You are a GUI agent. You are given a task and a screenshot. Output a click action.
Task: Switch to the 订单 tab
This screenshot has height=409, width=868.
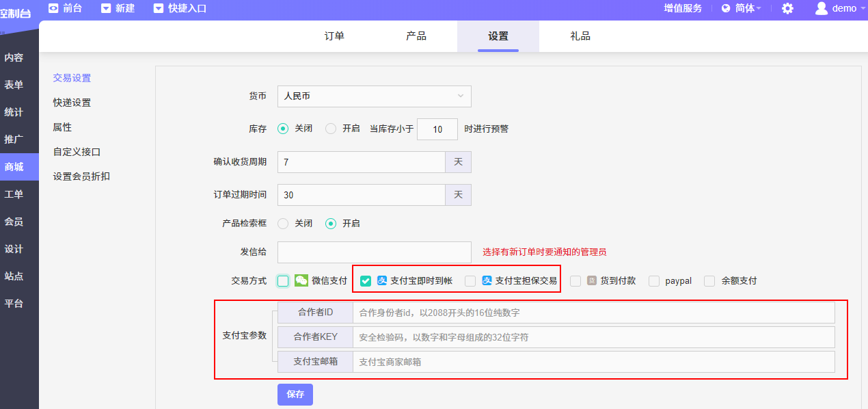point(334,36)
